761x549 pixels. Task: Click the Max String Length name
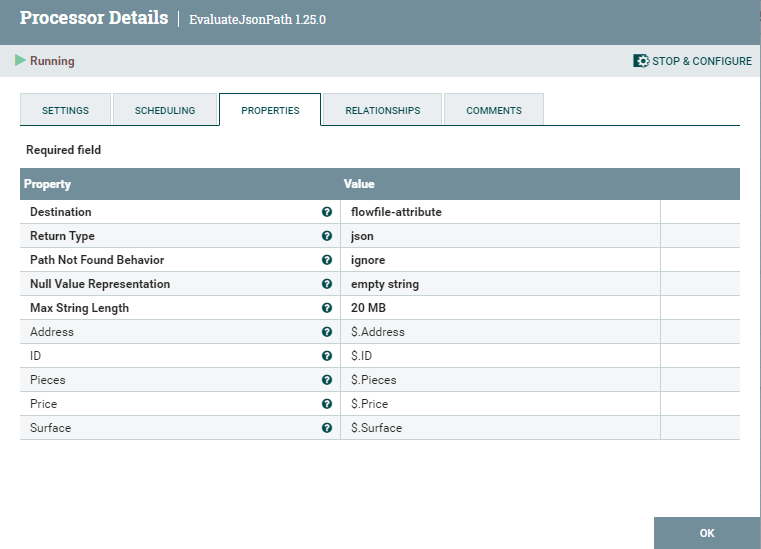(80, 308)
